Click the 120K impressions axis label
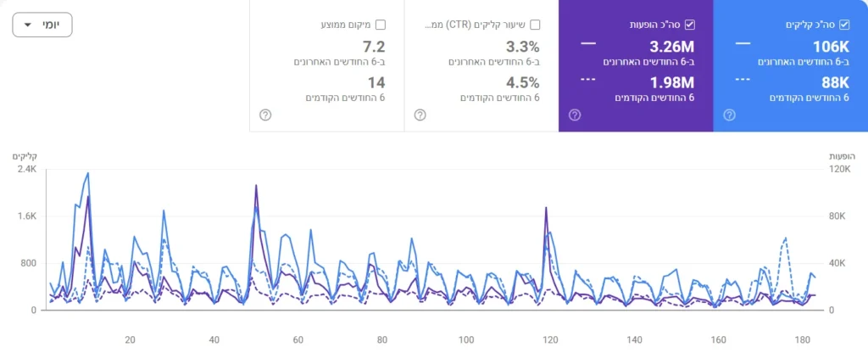The height and width of the screenshot is (353, 868). (x=840, y=170)
